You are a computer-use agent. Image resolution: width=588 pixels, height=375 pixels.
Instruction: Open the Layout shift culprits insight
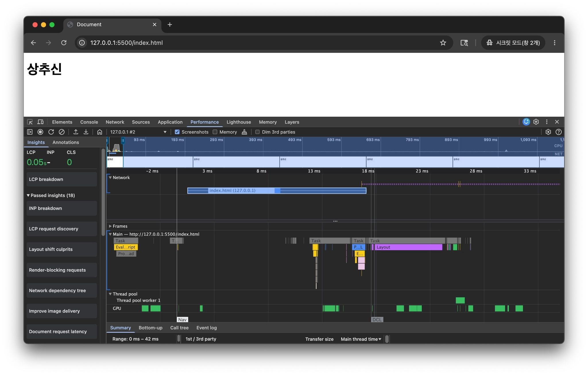pyautogui.click(x=62, y=249)
